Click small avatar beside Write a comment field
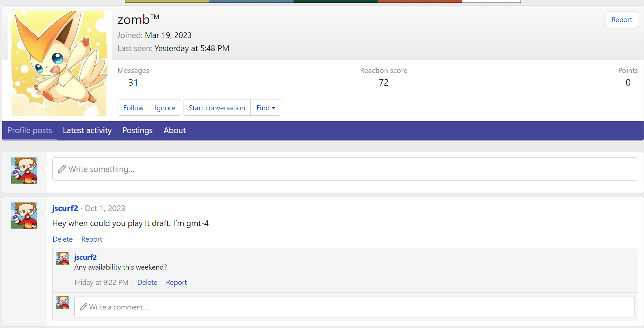Screen dimensions: 644x328 [62, 303]
